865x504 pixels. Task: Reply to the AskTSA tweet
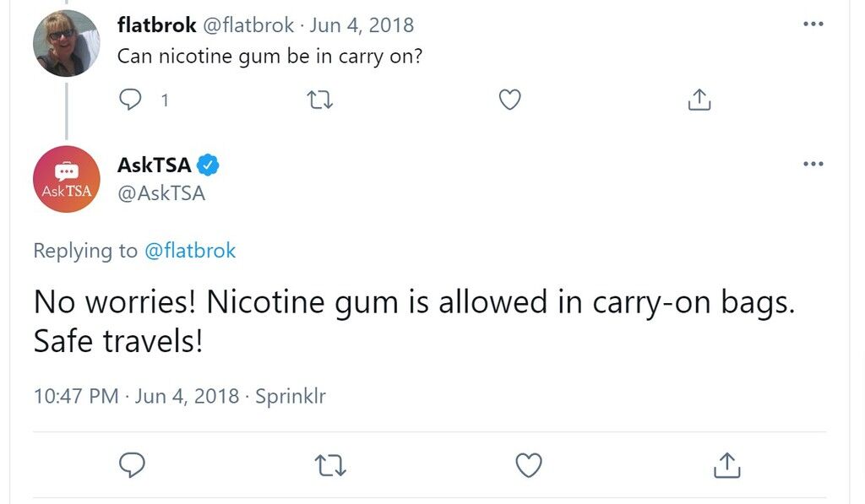point(133,465)
